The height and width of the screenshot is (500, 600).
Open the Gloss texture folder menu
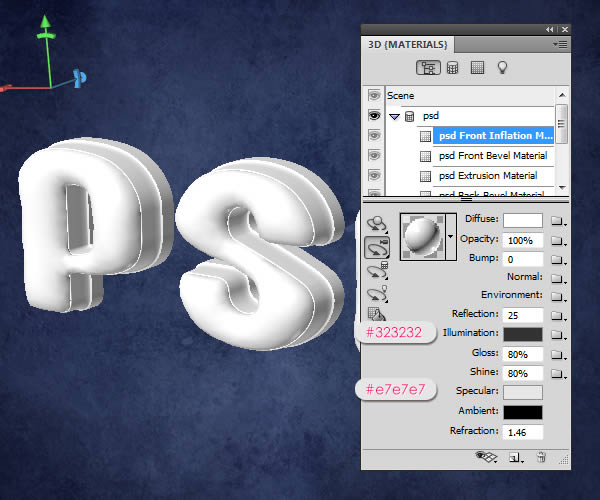558,355
